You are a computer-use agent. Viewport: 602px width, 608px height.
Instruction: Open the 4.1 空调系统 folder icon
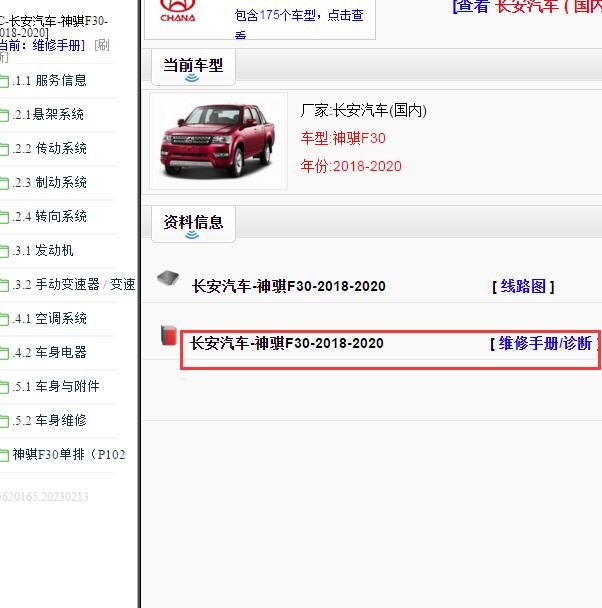pos(4,320)
